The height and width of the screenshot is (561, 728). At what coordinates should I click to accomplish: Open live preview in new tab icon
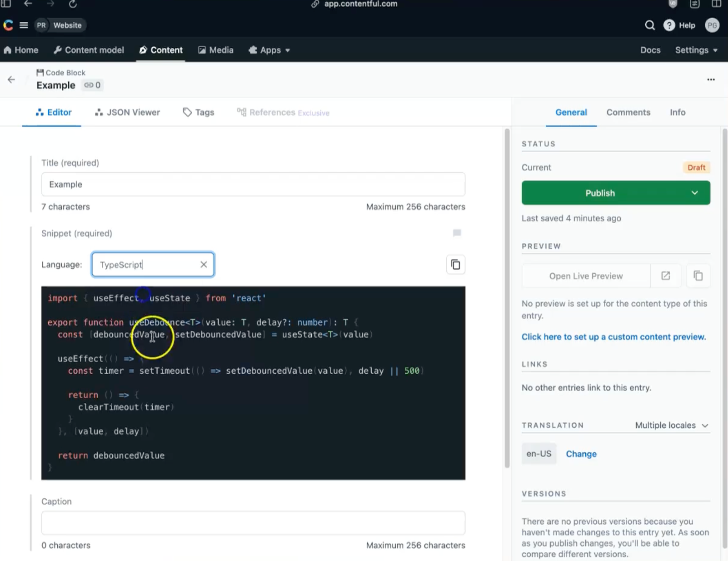coord(665,275)
